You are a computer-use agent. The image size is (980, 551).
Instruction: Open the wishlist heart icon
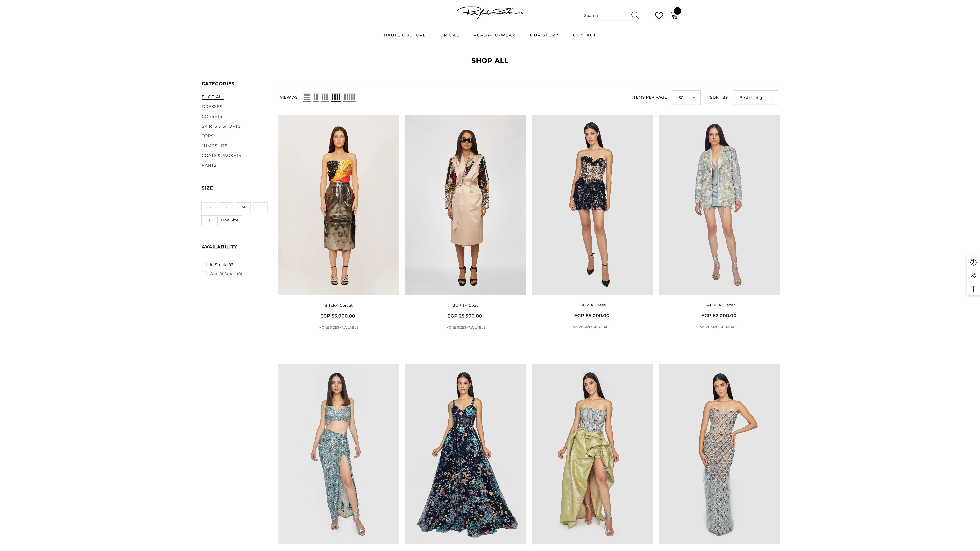659,16
